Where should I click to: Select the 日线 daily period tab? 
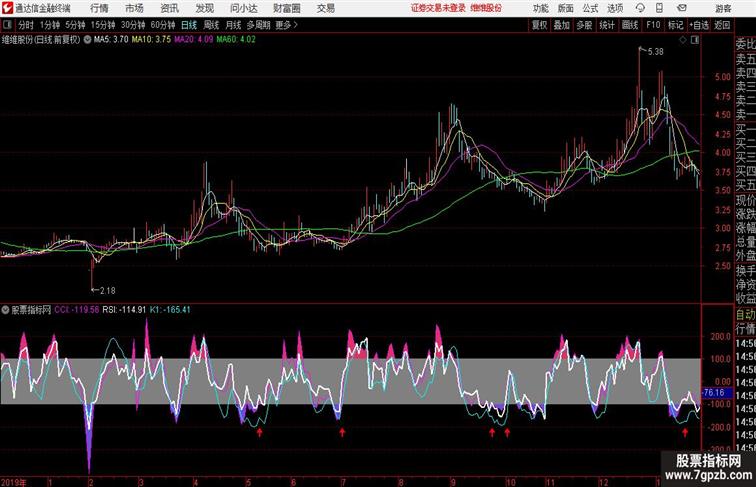(189, 25)
